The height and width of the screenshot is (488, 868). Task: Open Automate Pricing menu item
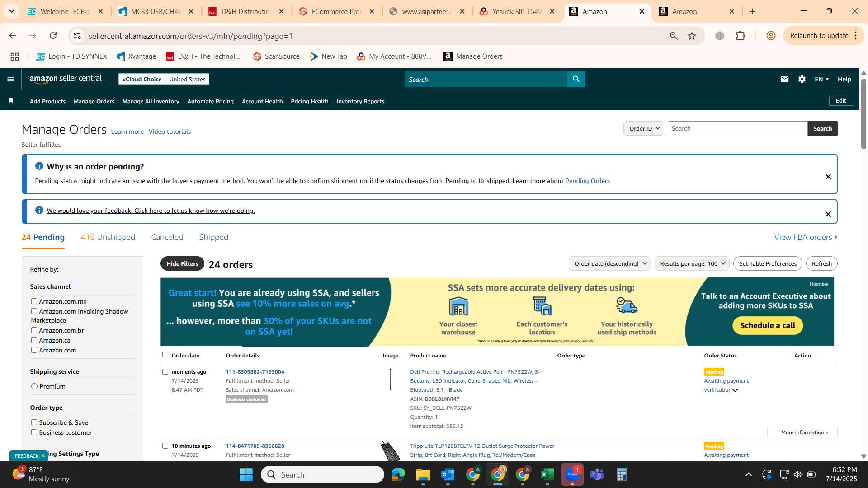[210, 101]
